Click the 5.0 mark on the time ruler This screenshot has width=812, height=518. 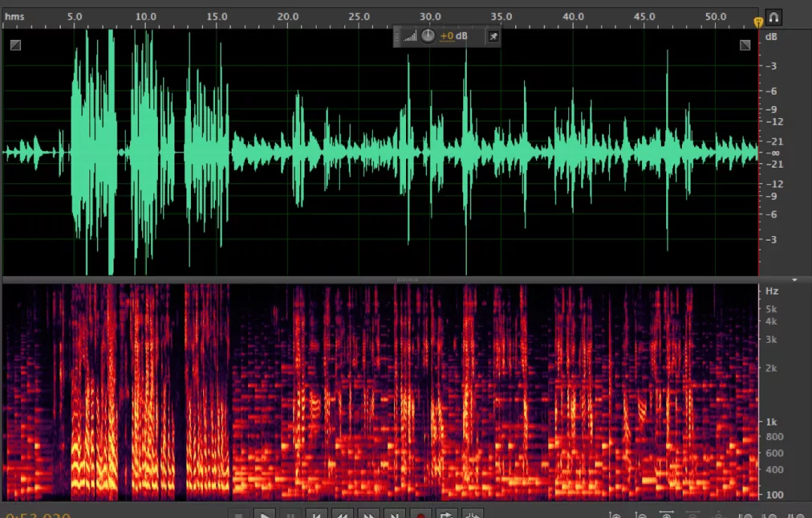click(74, 17)
